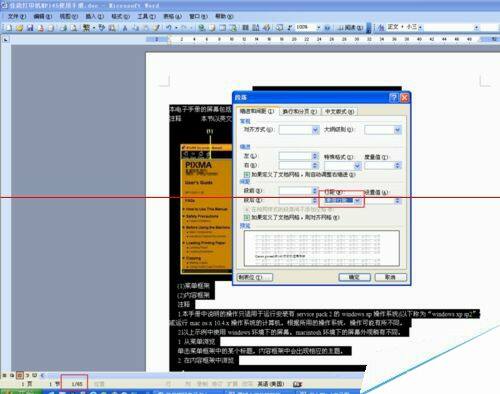
Task: Switch to the 换行和分页 tab
Action: (x=299, y=111)
